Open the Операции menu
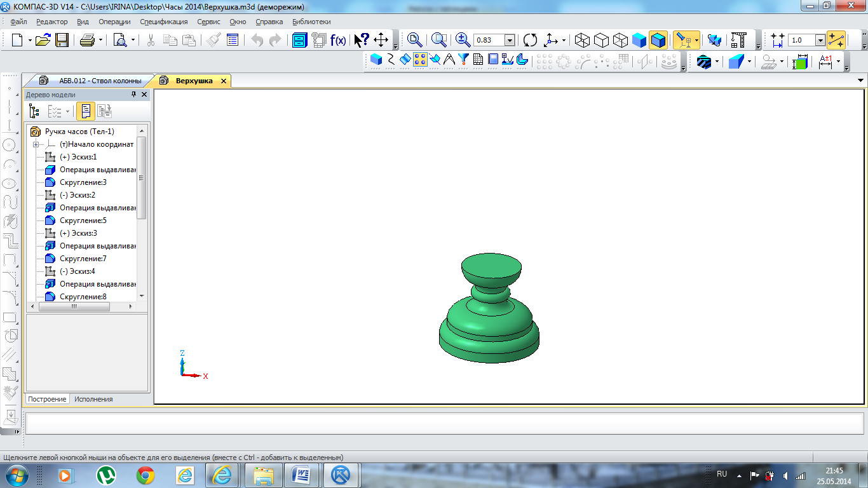Screen dimensions: 868x488 point(114,22)
